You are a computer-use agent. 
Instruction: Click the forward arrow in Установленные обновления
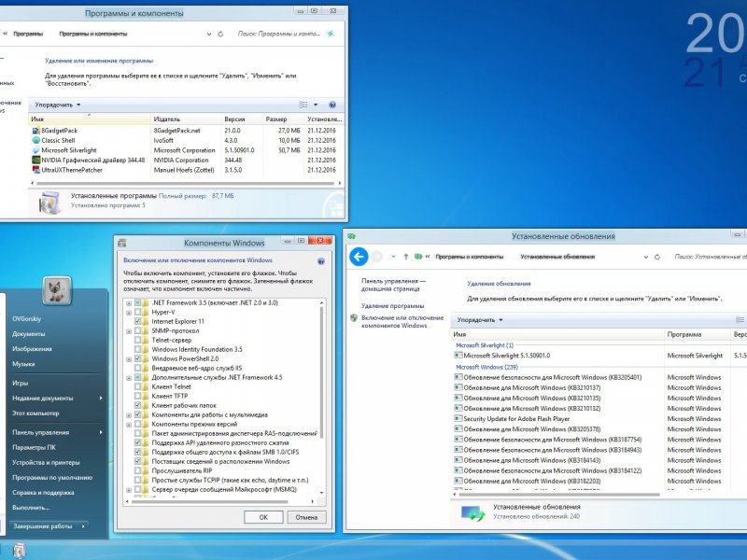tap(377, 257)
